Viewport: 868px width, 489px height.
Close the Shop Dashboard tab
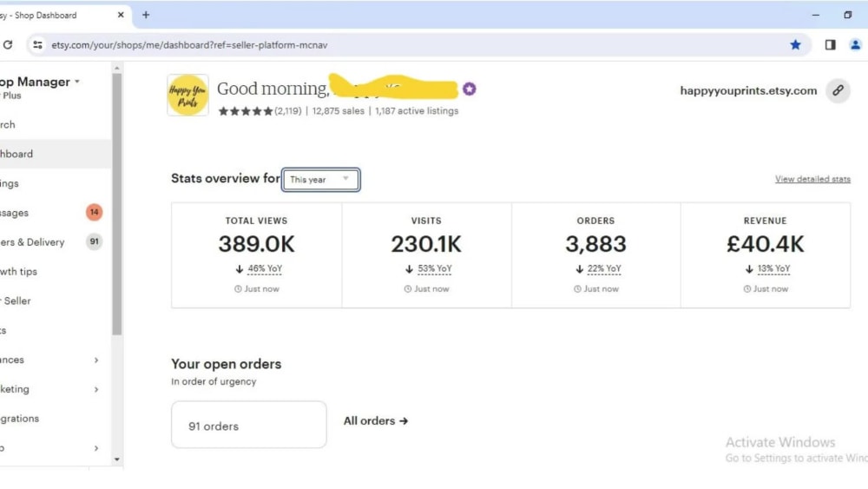121,15
